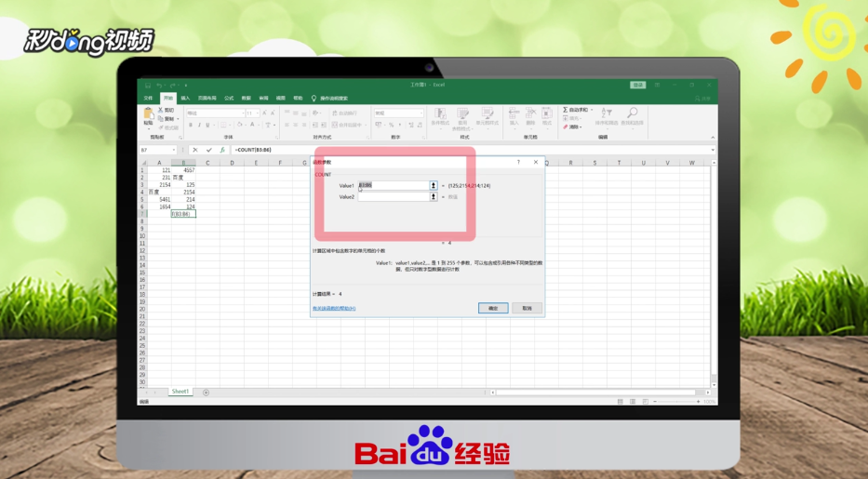The width and height of the screenshot is (868, 479).
Task: Click the Increase Font Size icon
Action: point(264,113)
